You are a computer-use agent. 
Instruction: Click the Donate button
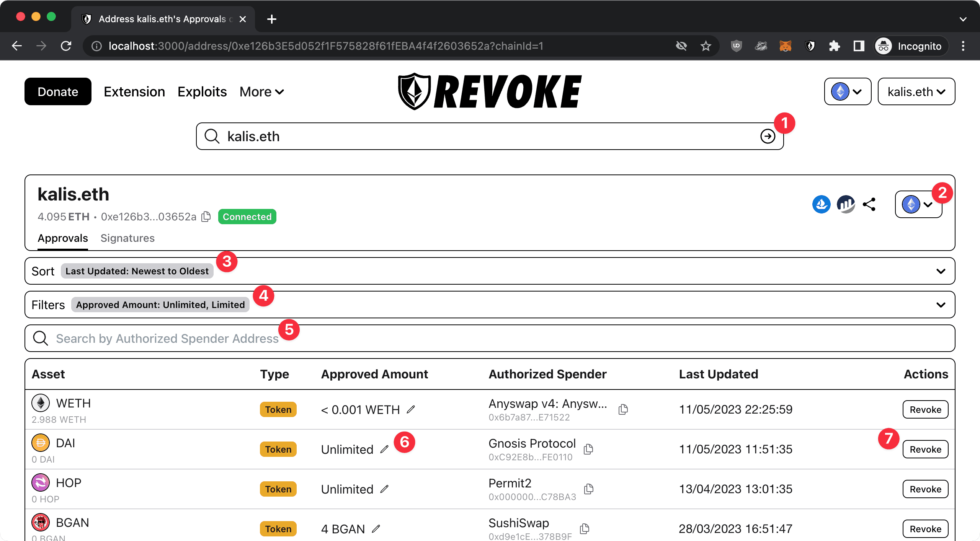pyautogui.click(x=57, y=91)
